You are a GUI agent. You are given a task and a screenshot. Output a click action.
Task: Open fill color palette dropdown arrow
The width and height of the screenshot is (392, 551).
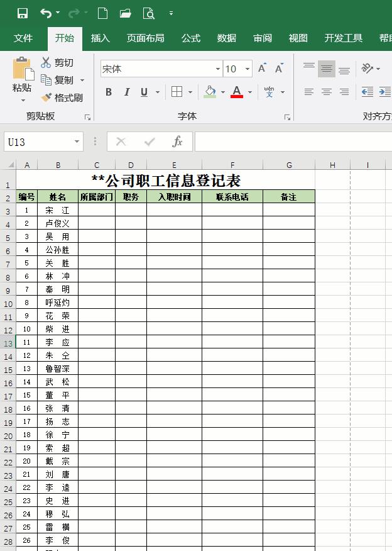[x=223, y=92]
